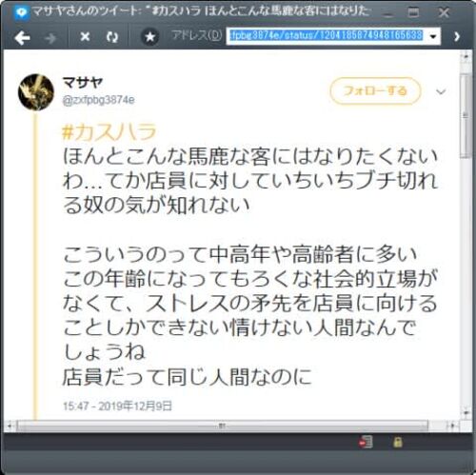The height and width of the screenshot is (475, 476).
Task: Open the #カスハラ hashtag link
Action: click(109, 131)
